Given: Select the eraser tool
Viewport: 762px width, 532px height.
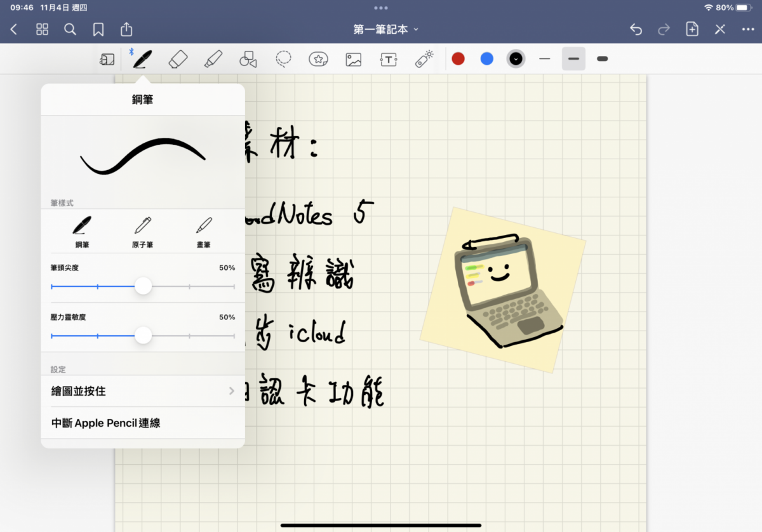Looking at the screenshot, I should [x=178, y=59].
